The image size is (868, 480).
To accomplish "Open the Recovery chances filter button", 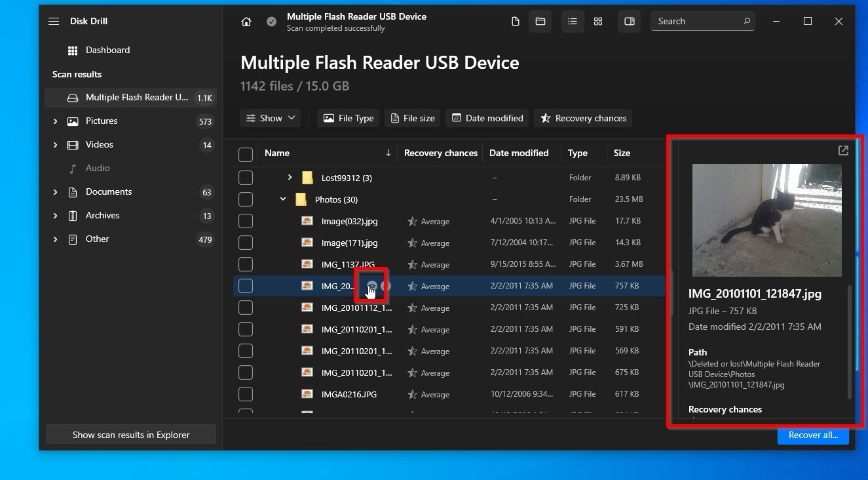I will [x=583, y=118].
